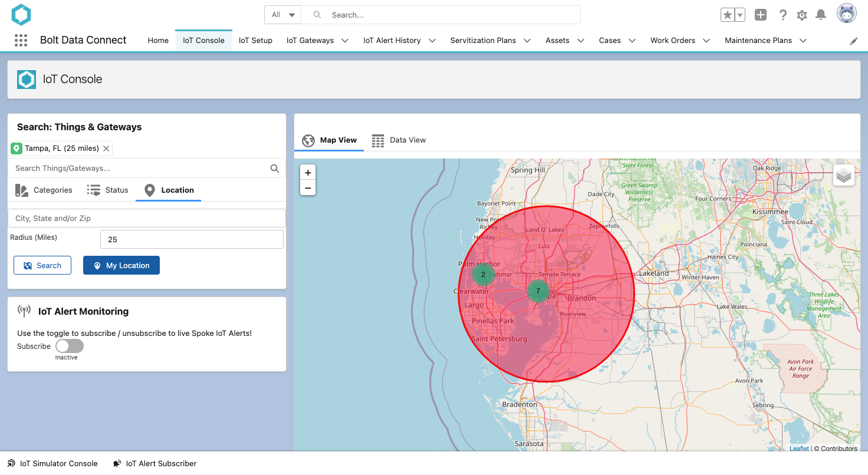Open the Maintenance Plans nav item
The width and height of the screenshot is (868, 475).
758,41
